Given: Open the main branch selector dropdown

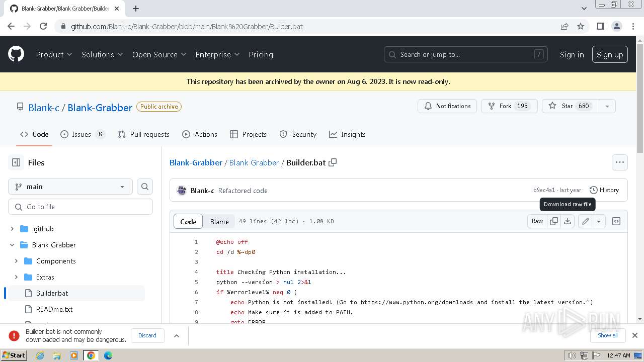Looking at the screenshot, I should point(70,187).
